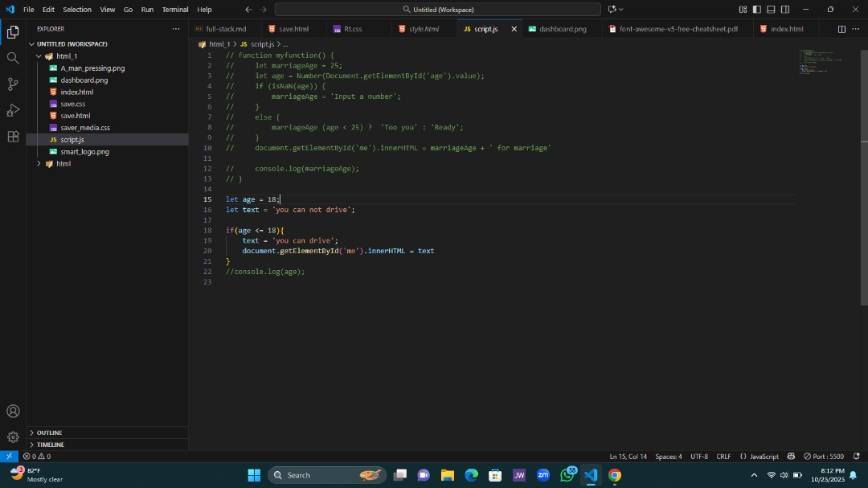The image size is (868, 488).
Task: Show hidden system tray icons
Action: pyautogui.click(x=754, y=475)
